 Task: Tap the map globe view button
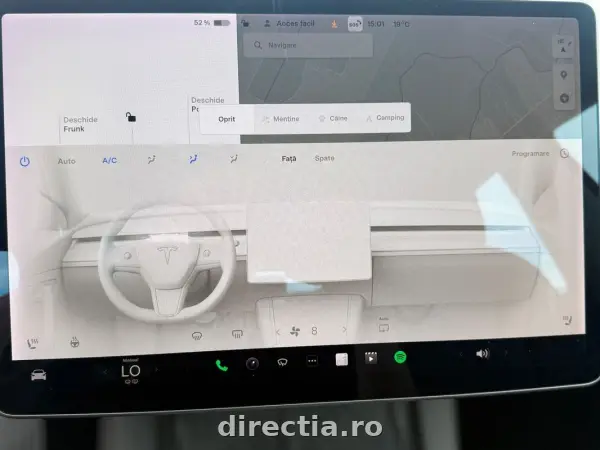tap(564, 98)
